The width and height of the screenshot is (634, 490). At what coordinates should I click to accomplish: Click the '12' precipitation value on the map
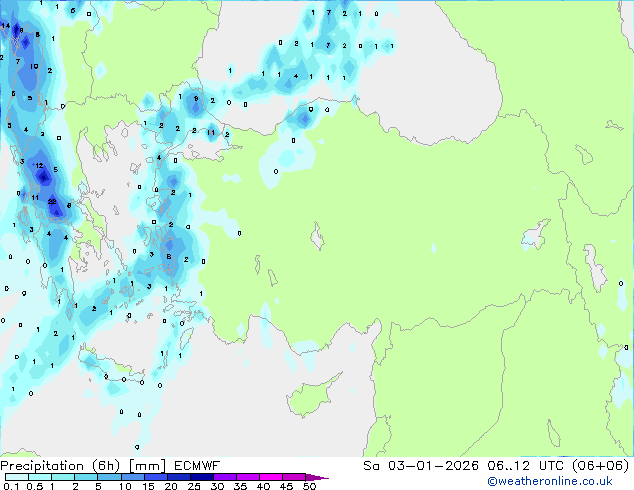click(x=39, y=165)
